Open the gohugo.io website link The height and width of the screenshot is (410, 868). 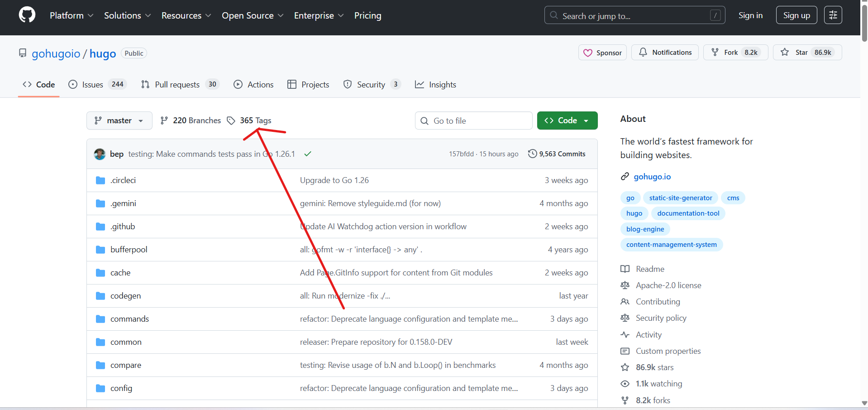652,177
